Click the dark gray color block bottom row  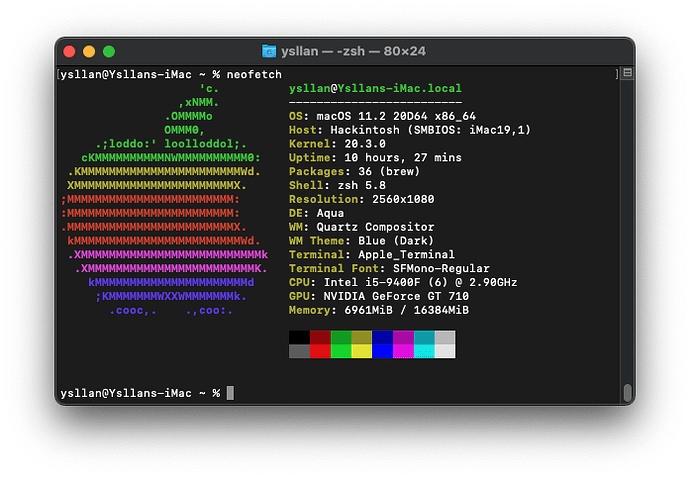point(299,351)
